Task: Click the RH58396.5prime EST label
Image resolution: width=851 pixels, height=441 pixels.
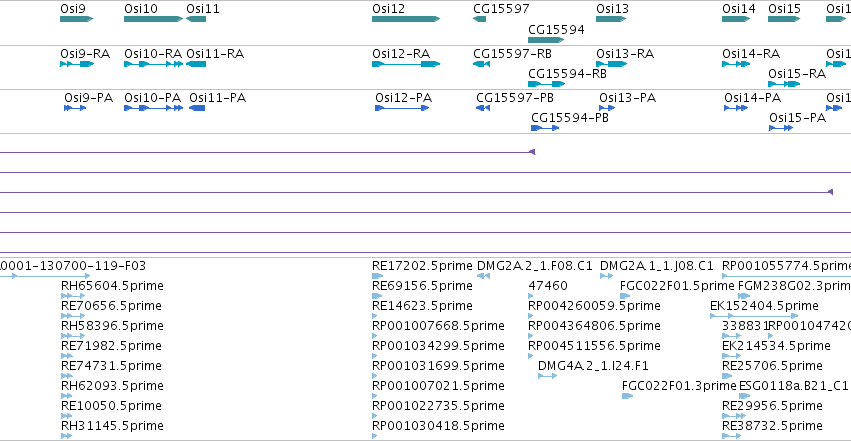Action: (112, 326)
